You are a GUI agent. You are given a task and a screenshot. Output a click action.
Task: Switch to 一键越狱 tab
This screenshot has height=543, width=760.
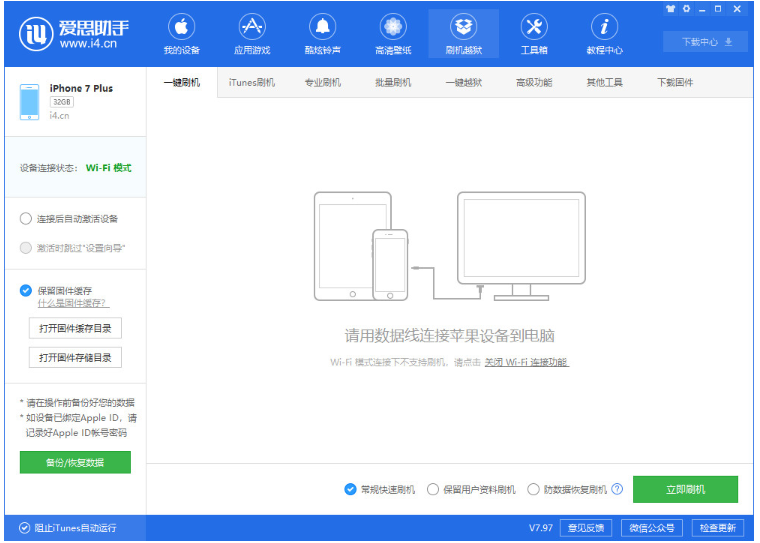click(x=464, y=82)
